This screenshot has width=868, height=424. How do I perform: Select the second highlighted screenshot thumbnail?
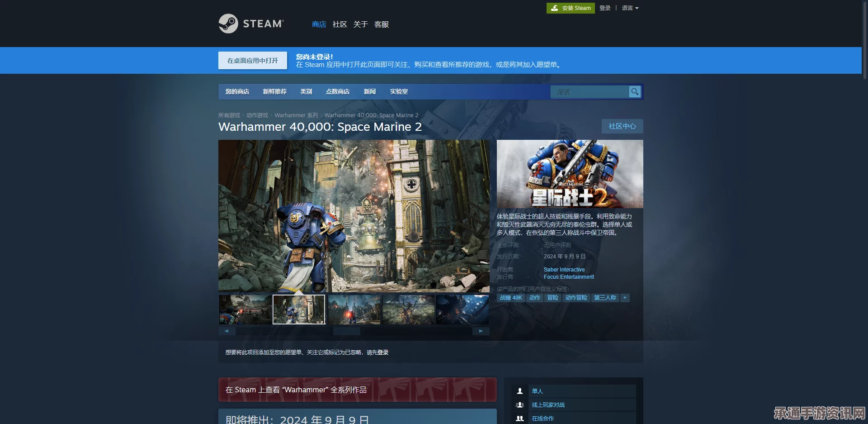click(299, 310)
